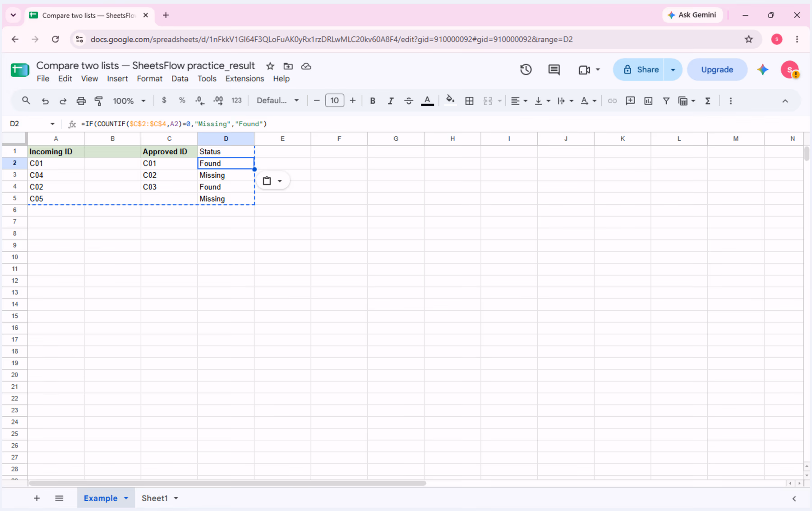Open the Format menu

[x=149, y=78]
